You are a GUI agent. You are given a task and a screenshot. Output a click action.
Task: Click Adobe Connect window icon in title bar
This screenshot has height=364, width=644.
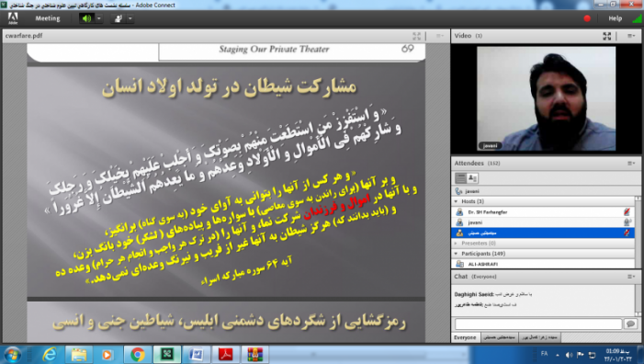click(x=4, y=5)
